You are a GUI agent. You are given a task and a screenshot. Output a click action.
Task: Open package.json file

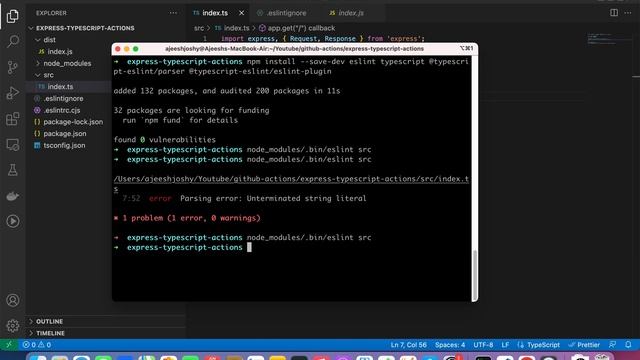[x=64, y=134]
